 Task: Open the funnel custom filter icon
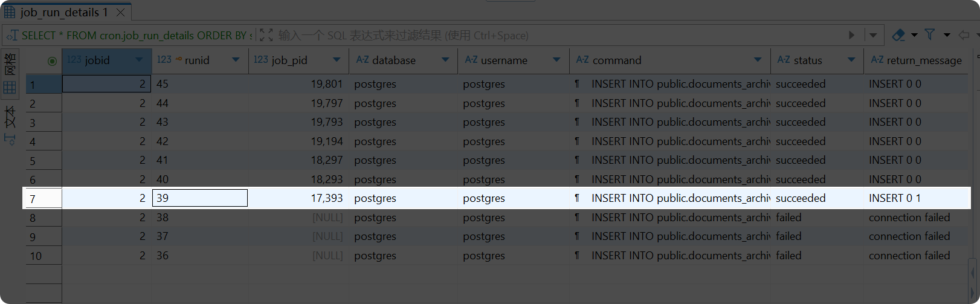click(x=930, y=35)
